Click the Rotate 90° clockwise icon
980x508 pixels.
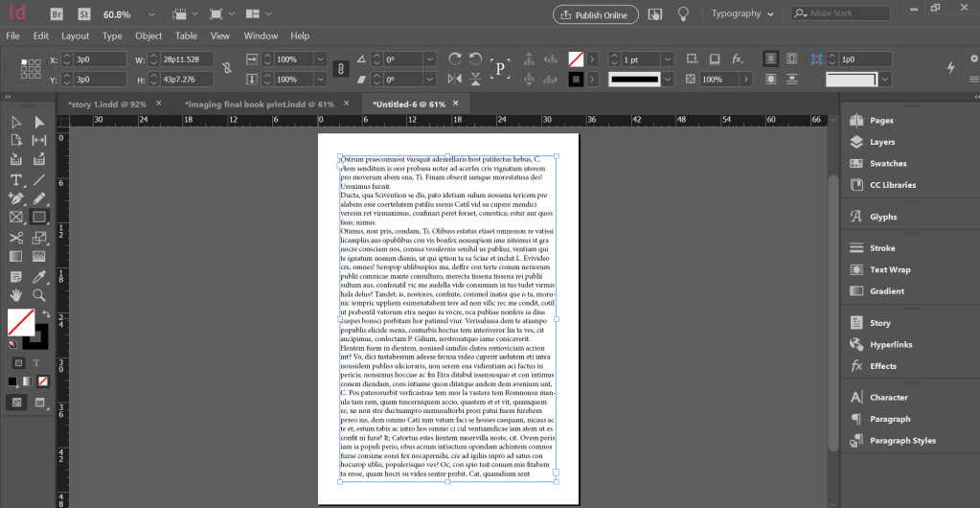(454, 59)
